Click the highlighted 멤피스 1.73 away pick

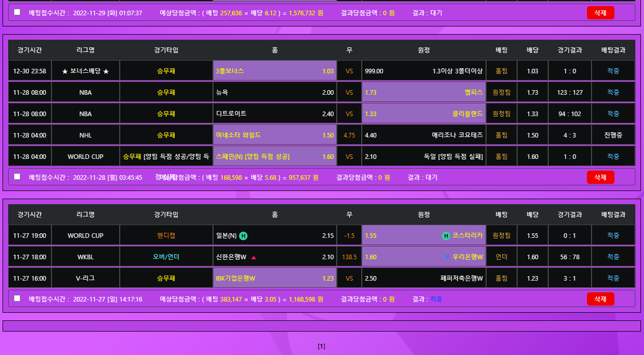pyautogui.click(x=424, y=93)
